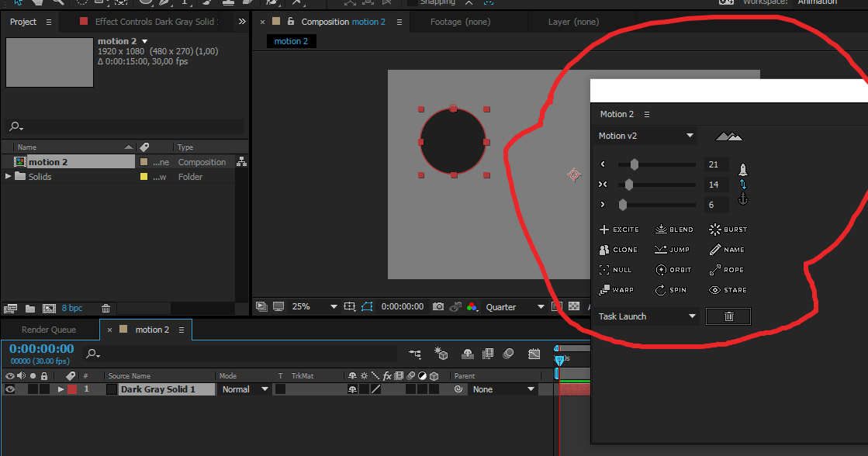868x456 pixels.
Task: Click the Interpret Footage icon in Project panel
Action: tap(11, 308)
